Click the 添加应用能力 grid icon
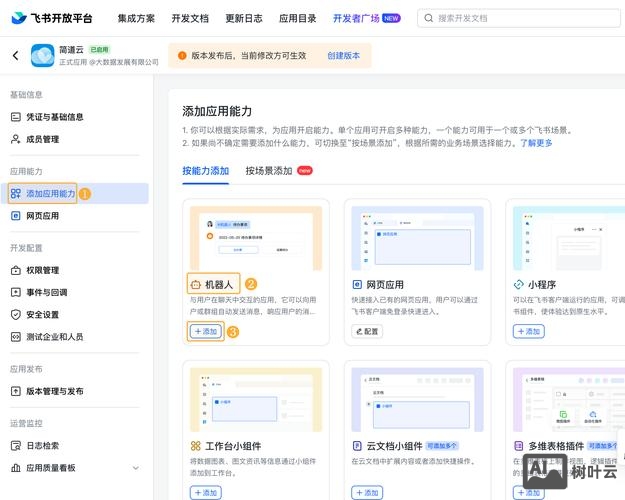The height and width of the screenshot is (500, 625). click(16, 193)
